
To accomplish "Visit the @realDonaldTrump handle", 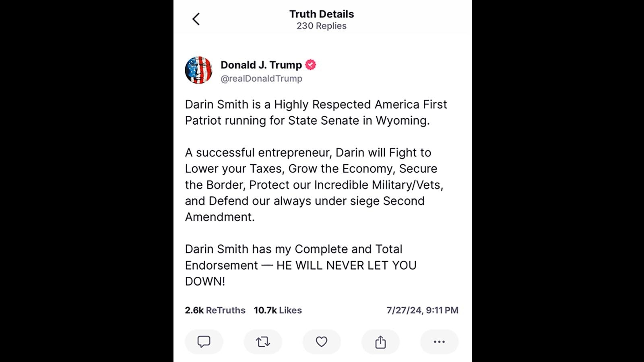I will coord(261,78).
